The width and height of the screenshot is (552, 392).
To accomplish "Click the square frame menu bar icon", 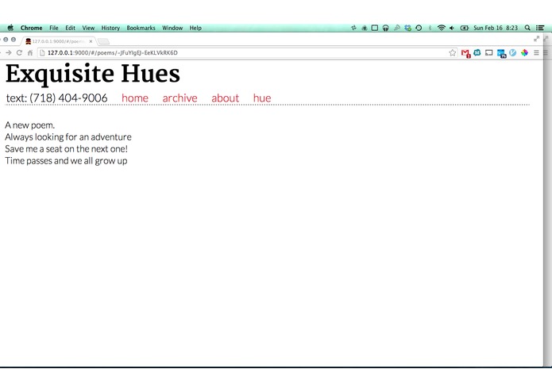I will [x=375, y=28].
